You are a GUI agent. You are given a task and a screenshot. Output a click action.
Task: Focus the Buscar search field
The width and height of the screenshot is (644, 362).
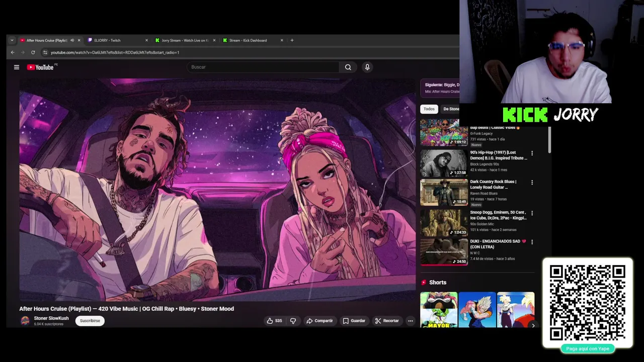point(263,67)
